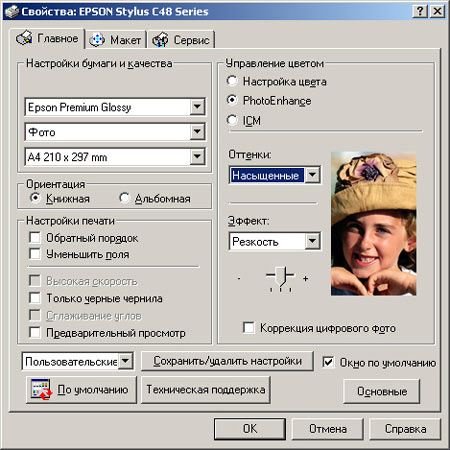Enable Только черные чернила checkbox
Screen dimensions: 450x450
[35, 298]
